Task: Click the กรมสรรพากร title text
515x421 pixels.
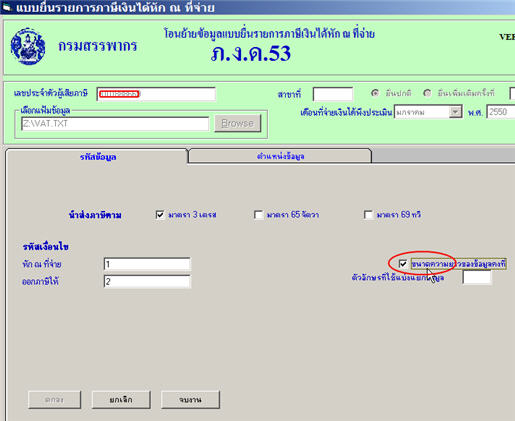Action: [98, 46]
